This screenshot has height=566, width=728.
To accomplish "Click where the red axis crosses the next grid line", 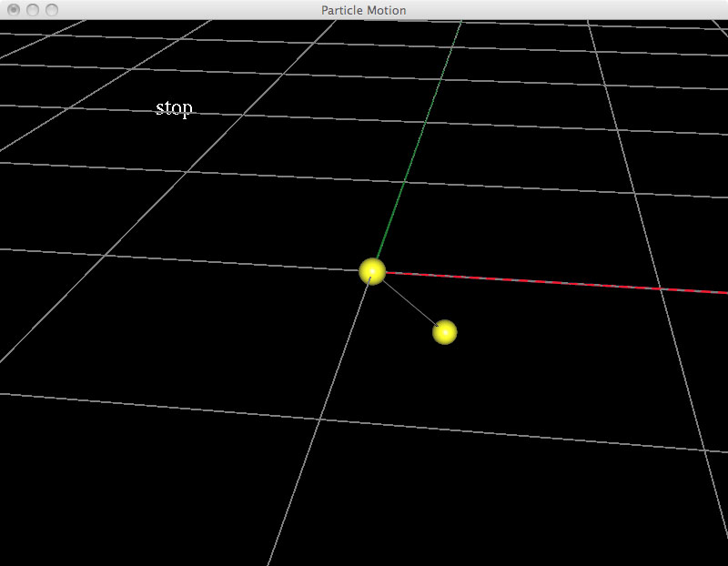I will pyautogui.click(x=660, y=288).
